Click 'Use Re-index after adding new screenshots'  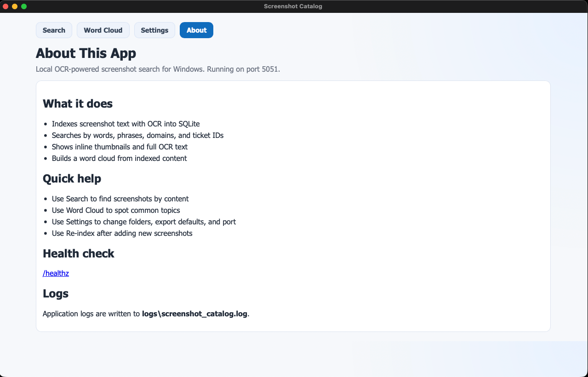122,233
